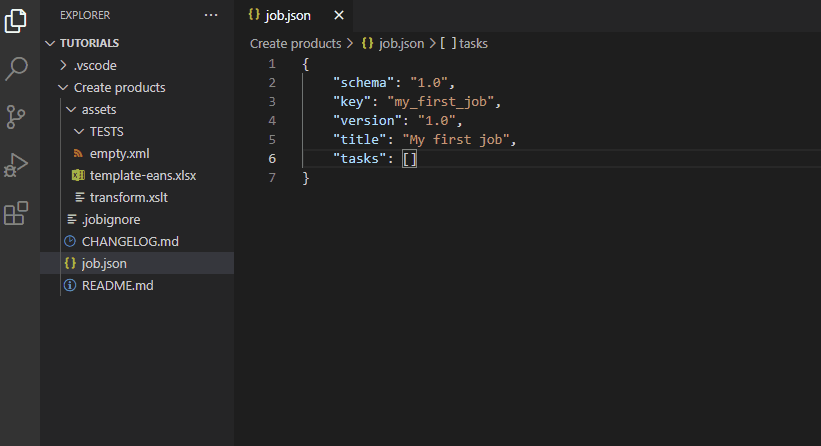Open the Extensions view icon
821x446 pixels.
point(16,213)
